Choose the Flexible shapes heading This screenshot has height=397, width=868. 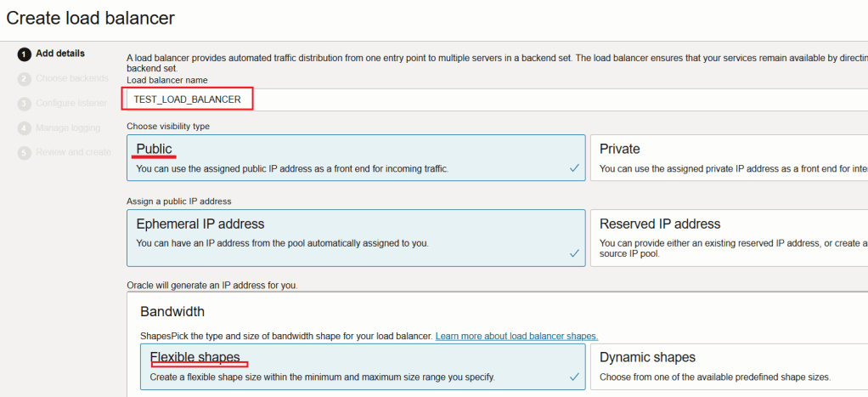click(194, 357)
